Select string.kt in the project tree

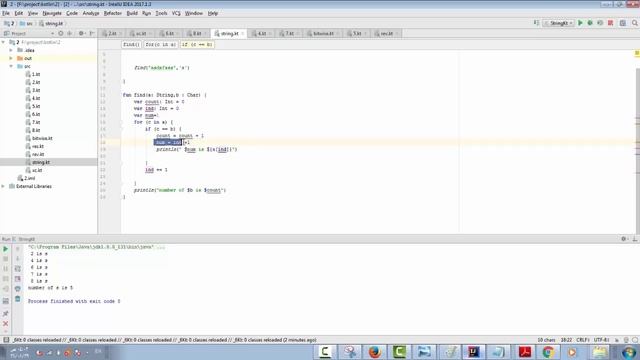41,162
